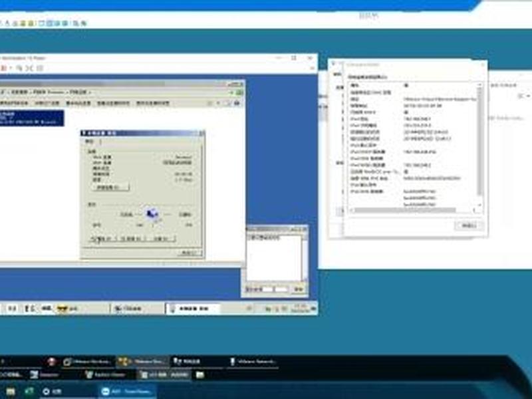This screenshot has width=532, height=399.
Task: Open the green Excel icon on host taskbar
Action: (x=29, y=392)
